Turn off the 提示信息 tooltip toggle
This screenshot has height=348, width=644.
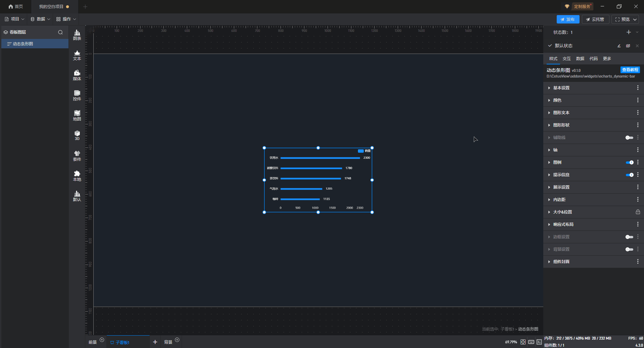click(x=629, y=175)
